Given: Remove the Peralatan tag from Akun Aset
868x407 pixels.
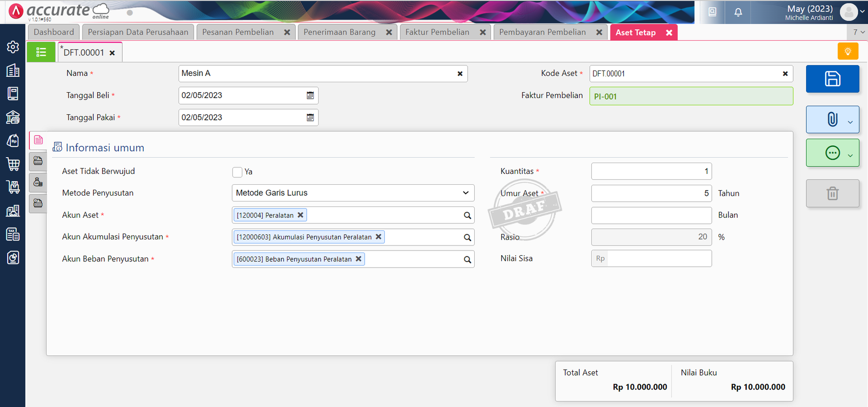Looking at the screenshot, I should pos(301,215).
